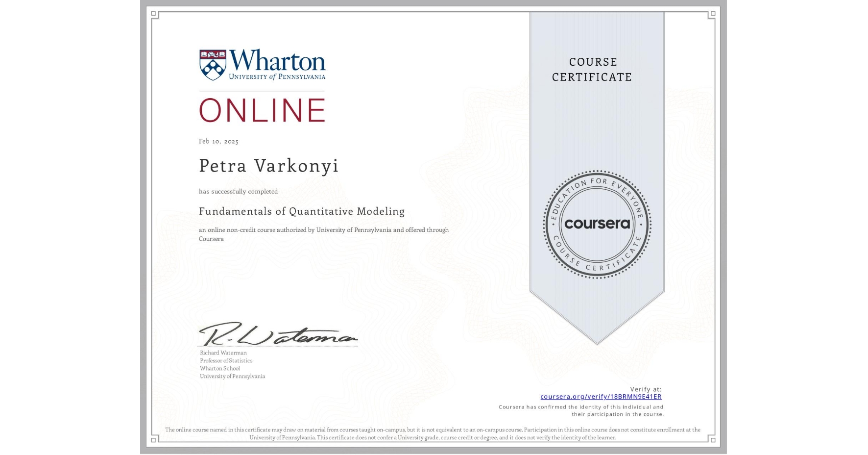Click the Fundamentals of Quantitative Modeling title
Screen dimensions: 868x455
coord(301,211)
